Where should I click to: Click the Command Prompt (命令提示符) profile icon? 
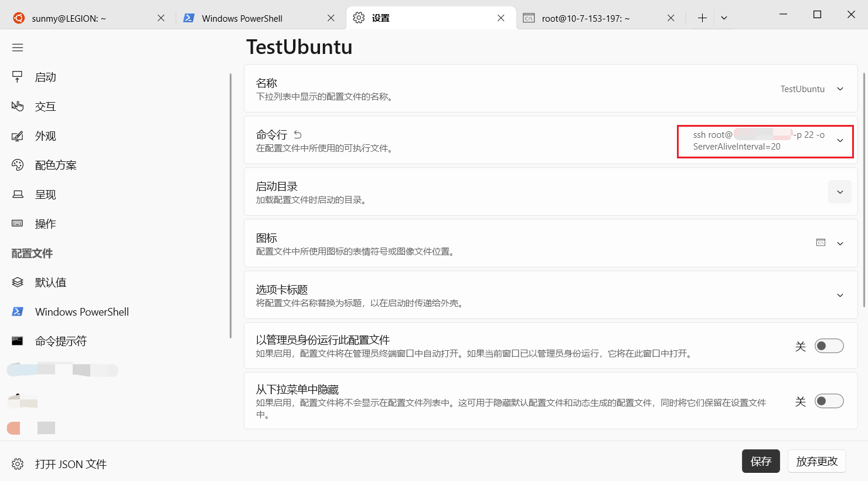(x=18, y=341)
